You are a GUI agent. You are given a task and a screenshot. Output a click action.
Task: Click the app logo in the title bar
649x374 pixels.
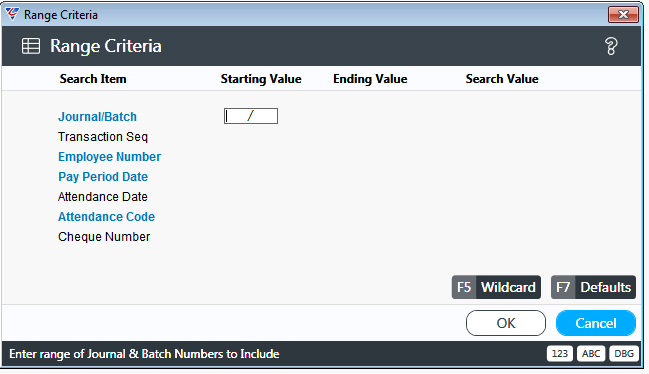[12, 14]
